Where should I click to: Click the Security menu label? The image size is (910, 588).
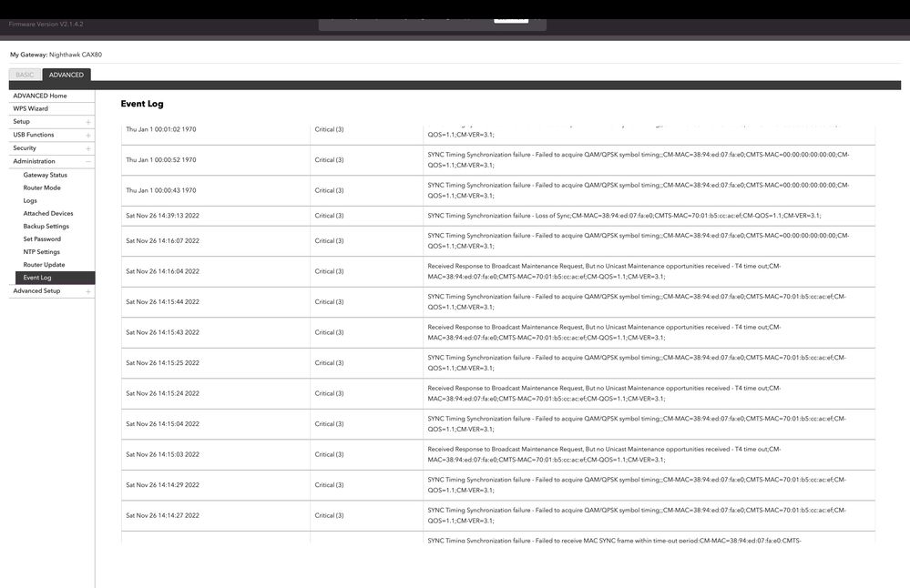(25, 147)
